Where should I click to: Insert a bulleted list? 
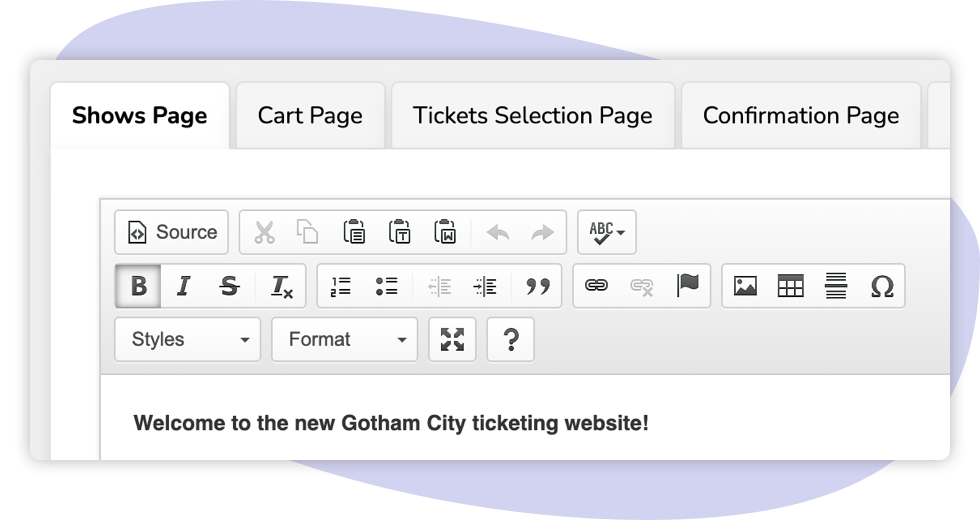[387, 287]
